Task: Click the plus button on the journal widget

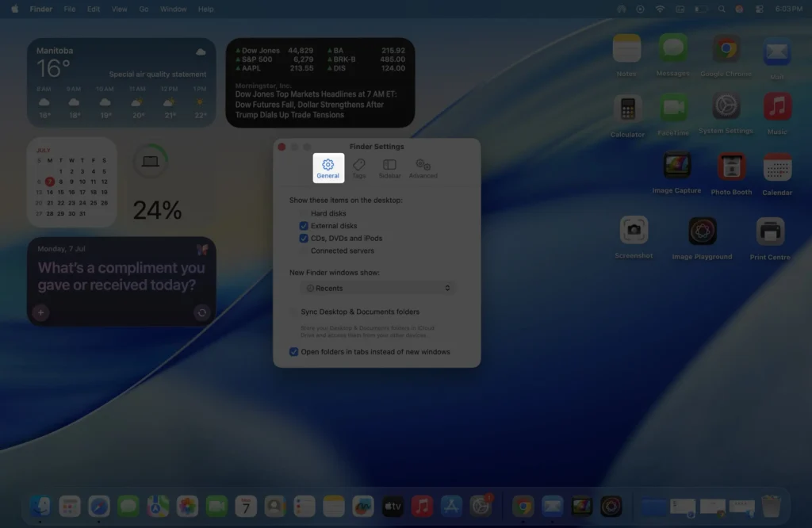Action: 40,313
